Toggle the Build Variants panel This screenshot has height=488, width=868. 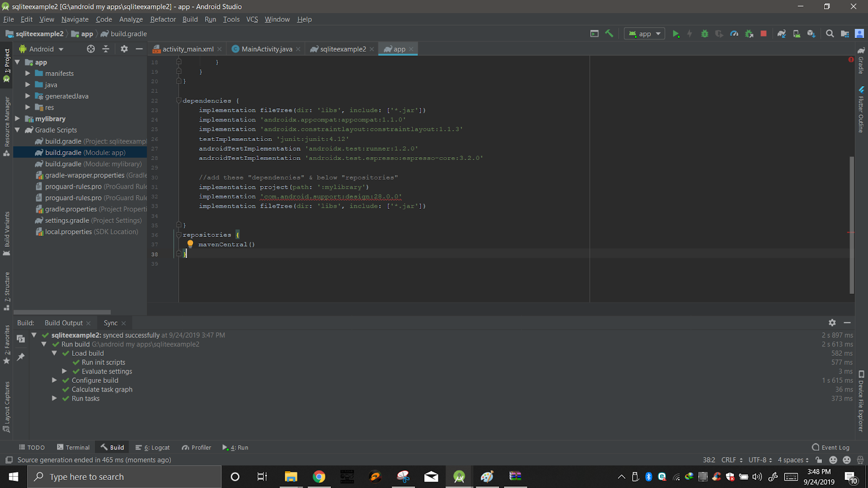point(7,228)
